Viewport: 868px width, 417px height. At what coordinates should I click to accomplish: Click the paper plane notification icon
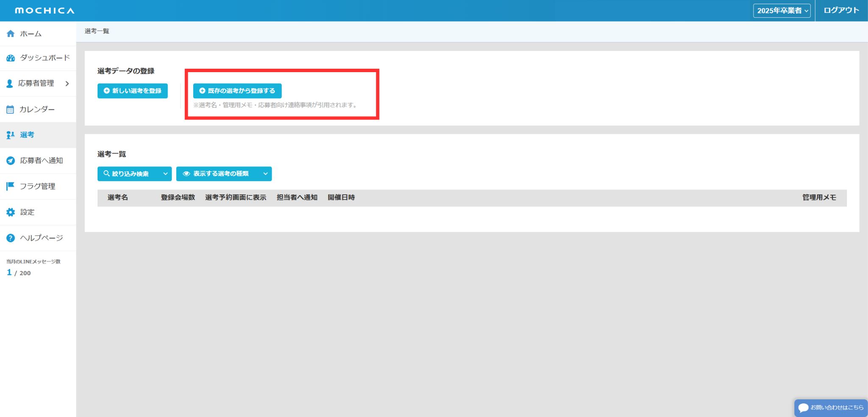pyautogui.click(x=11, y=161)
